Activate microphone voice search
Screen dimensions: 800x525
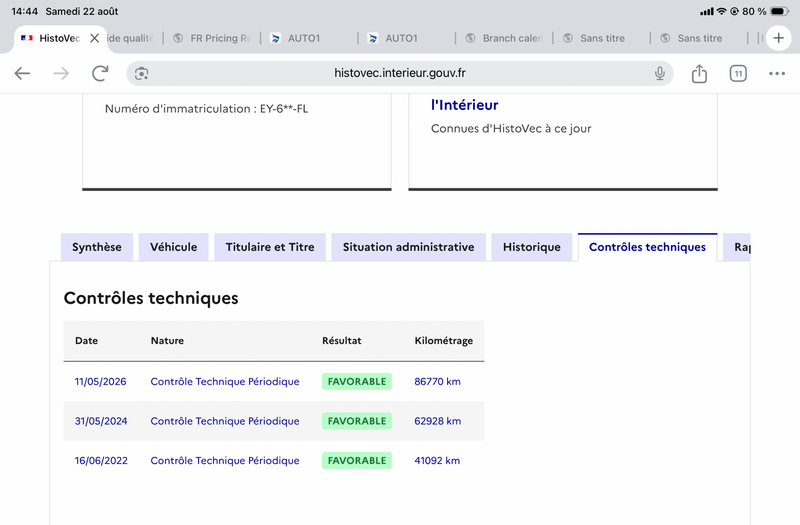659,73
